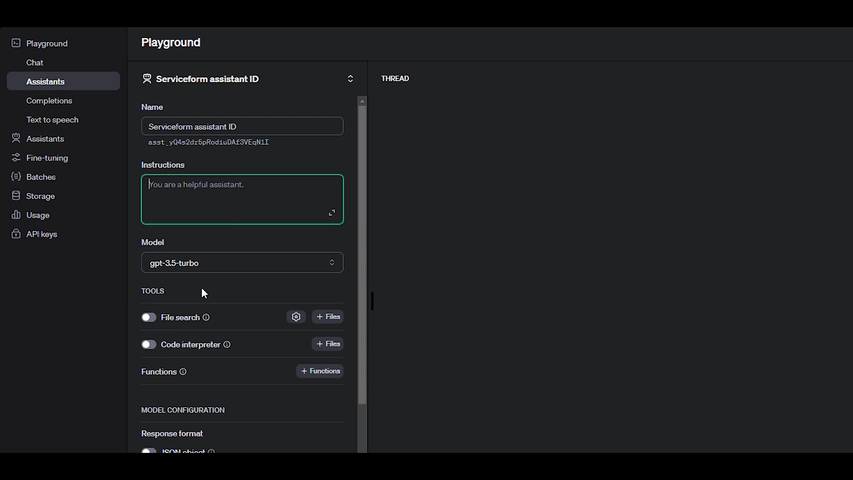Click the assistant icon beside Serviceform assistant ID
The image size is (853, 480).
pos(147,79)
